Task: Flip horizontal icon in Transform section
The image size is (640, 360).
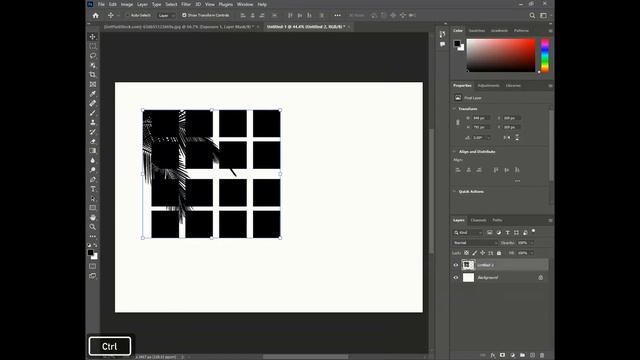Action: click(507, 138)
